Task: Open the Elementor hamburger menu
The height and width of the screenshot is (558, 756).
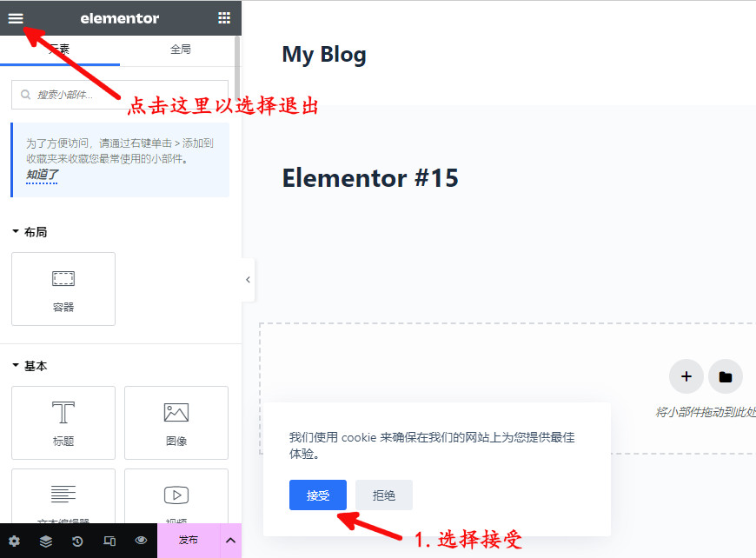Action: pos(16,18)
